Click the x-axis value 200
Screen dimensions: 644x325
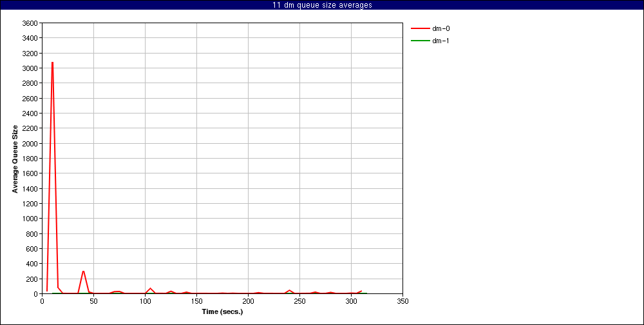click(x=248, y=301)
